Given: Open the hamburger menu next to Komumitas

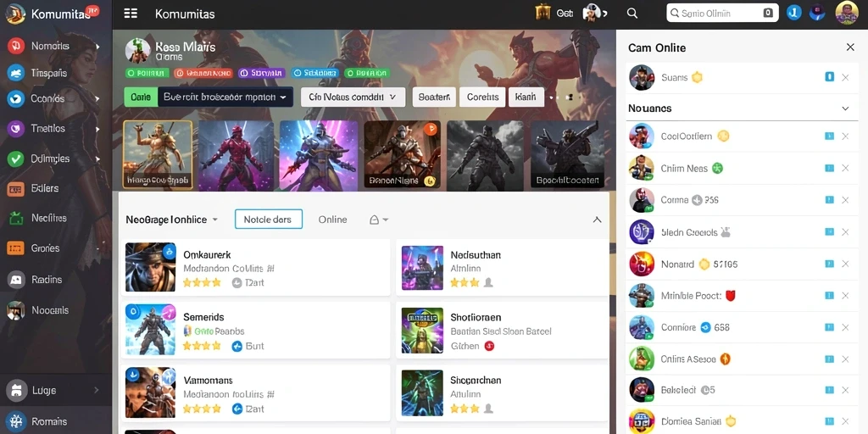Looking at the screenshot, I should pos(131,14).
